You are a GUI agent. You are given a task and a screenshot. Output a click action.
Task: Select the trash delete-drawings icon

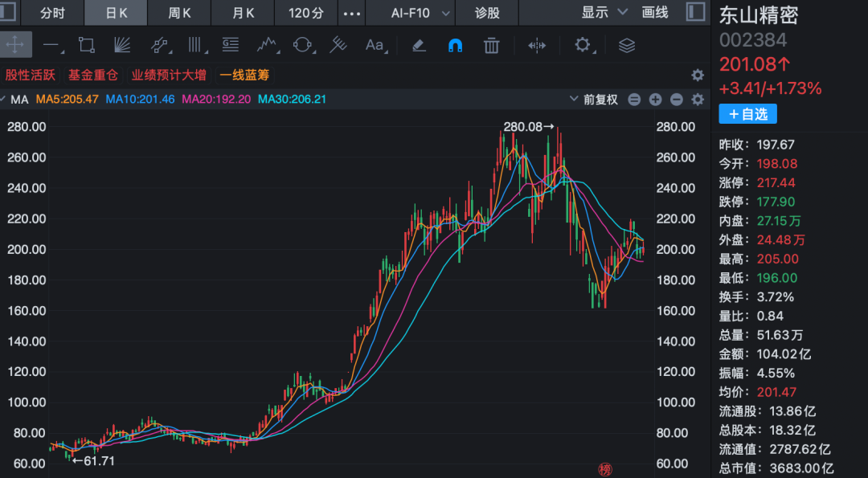(x=492, y=45)
